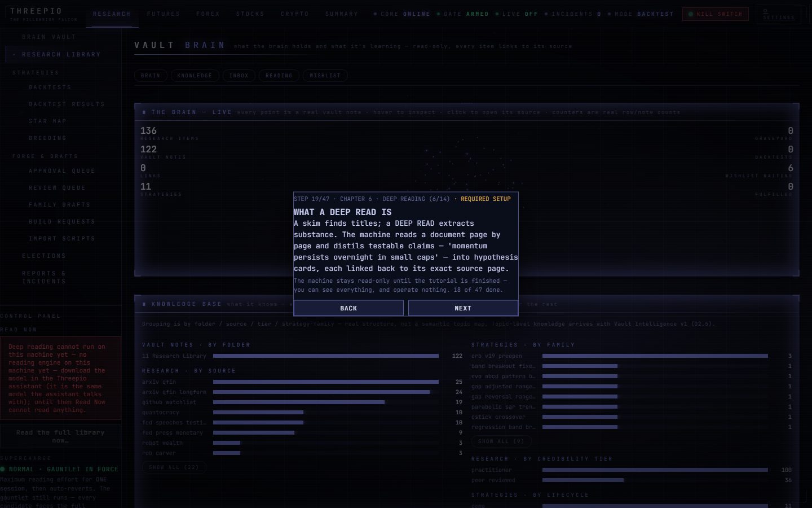This screenshot has height=508, width=812.
Task: Click the 'peer reviewed' credibility tier row
Action: (632, 480)
